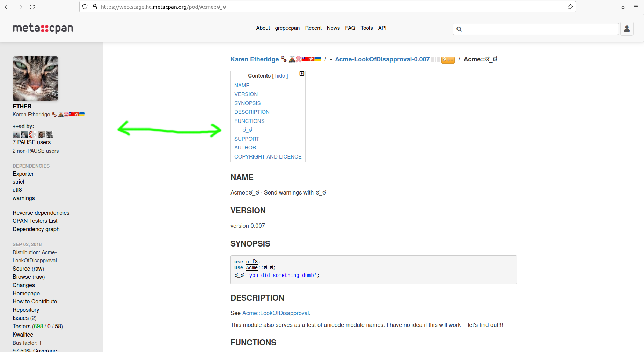644x352 pixels.
Task: Open utf8 dependency in sidebar
Action: tap(17, 190)
